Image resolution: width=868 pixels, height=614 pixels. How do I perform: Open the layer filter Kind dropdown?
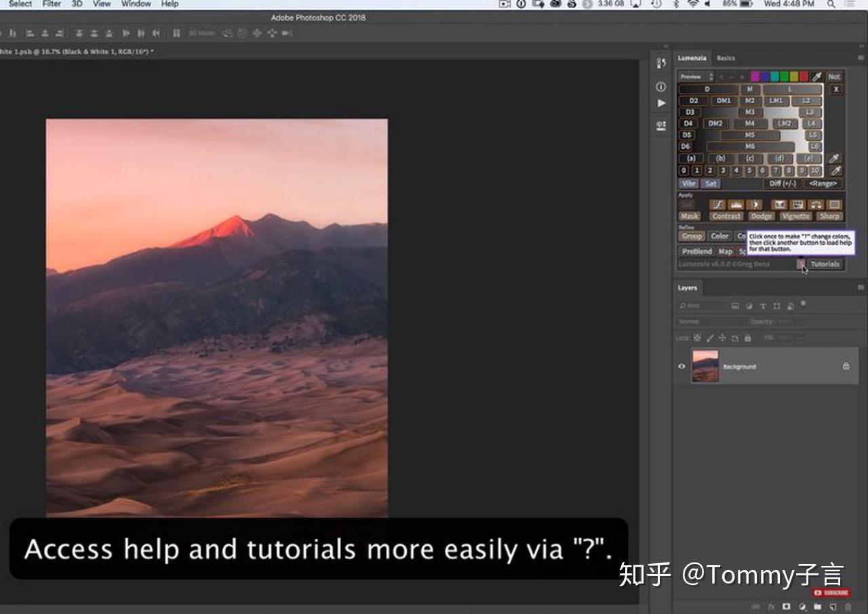tap(701, 306)
